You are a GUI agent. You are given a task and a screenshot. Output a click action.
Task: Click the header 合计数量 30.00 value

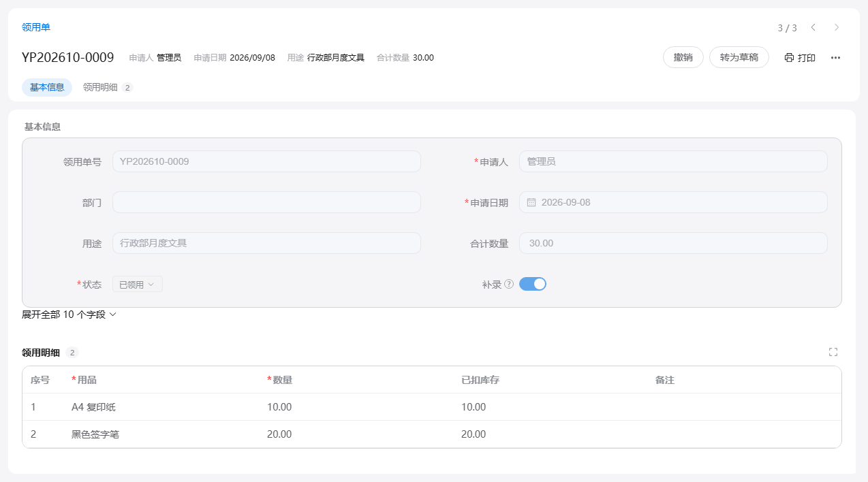pyautogui.click(x=423, y=58)
